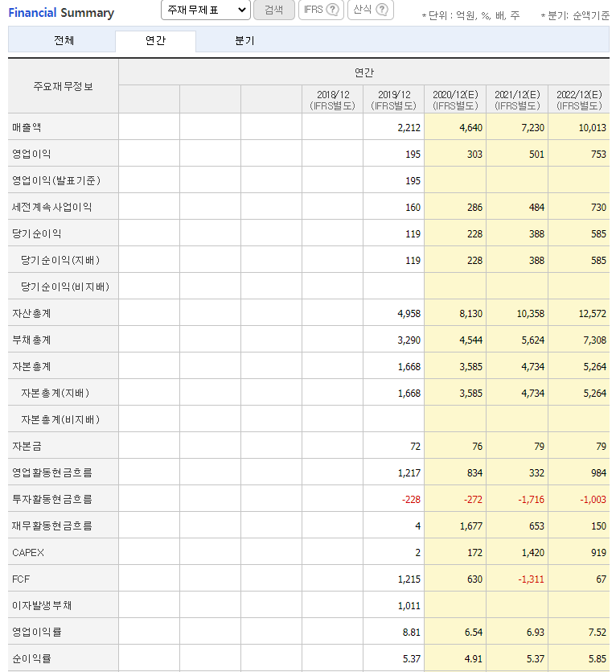
Task: Click the 영업이익률 row label
Action: tap(36, 632)
